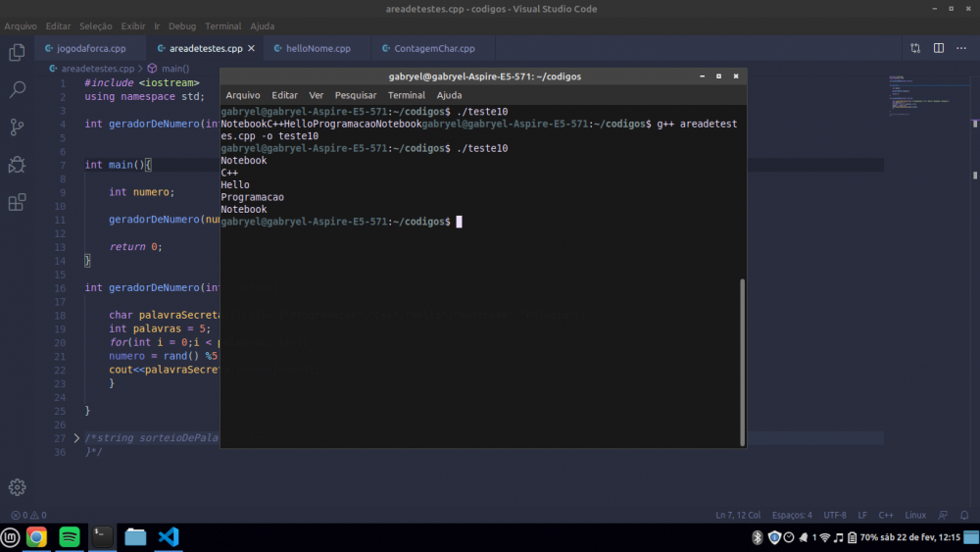The width and height of the screenshot is (980, 552).
Task: Launch Chrome from the taskbar
Action: [x=36, y=537]
